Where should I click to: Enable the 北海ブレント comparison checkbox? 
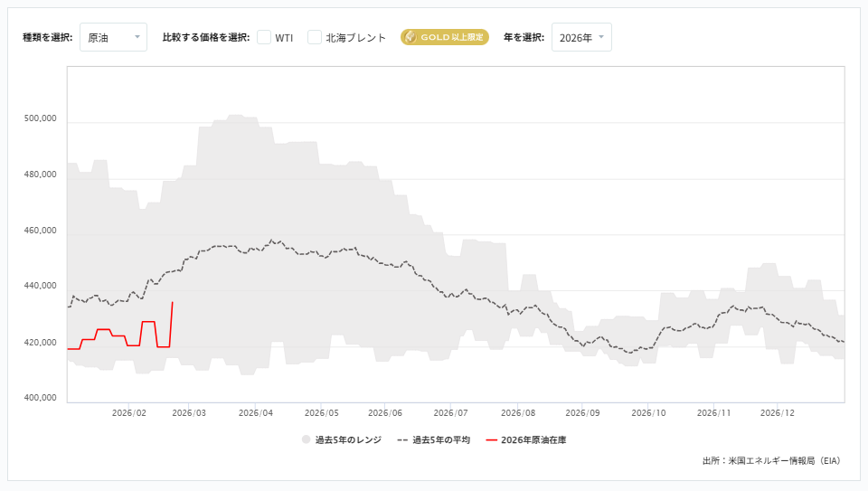(315, 37)
